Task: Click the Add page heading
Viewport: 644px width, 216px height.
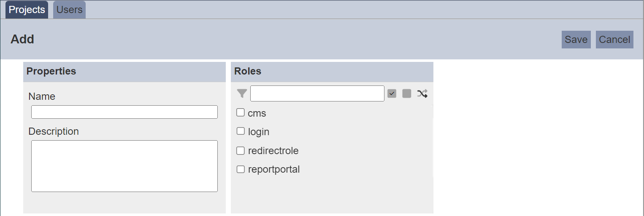Action: 22,39
